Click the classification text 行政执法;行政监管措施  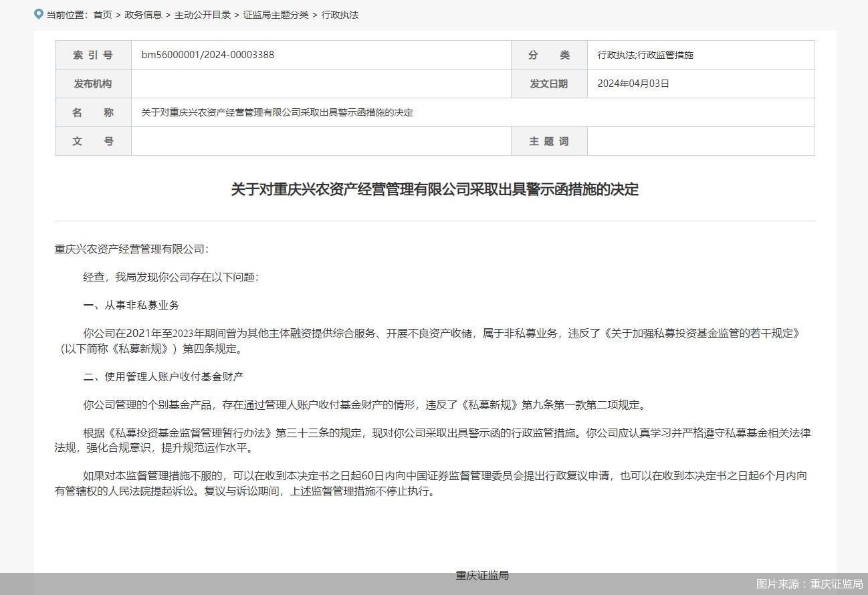645,55
